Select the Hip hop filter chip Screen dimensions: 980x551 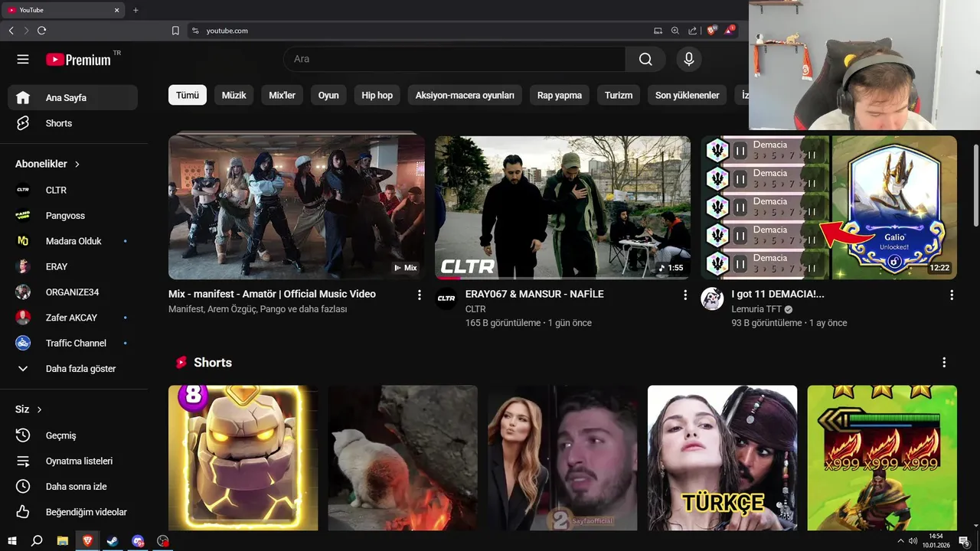coord(377,95)
